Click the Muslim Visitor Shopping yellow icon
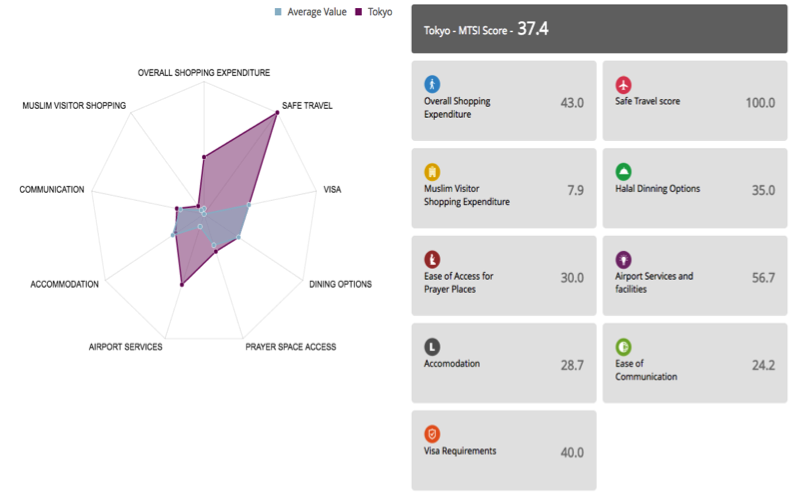This screenshot has width=793, height=498. click(x=432, y=171)
